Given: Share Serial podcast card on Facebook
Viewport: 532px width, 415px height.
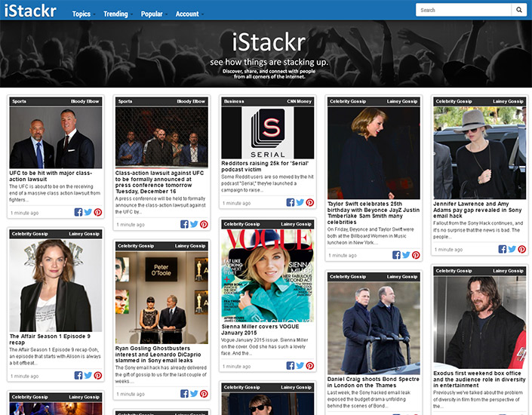Looking at the screenshot, I should [291, 202].
